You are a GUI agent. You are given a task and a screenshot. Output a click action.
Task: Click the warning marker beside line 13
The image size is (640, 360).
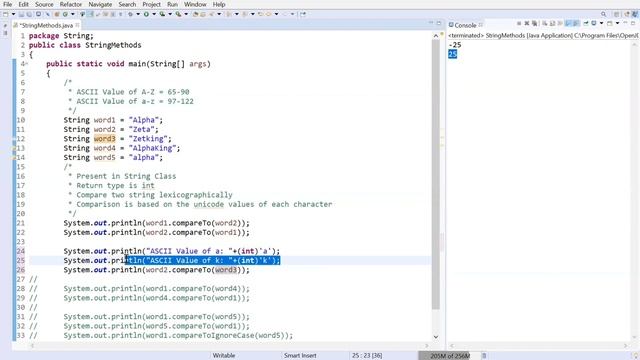[x=14, y=148]
